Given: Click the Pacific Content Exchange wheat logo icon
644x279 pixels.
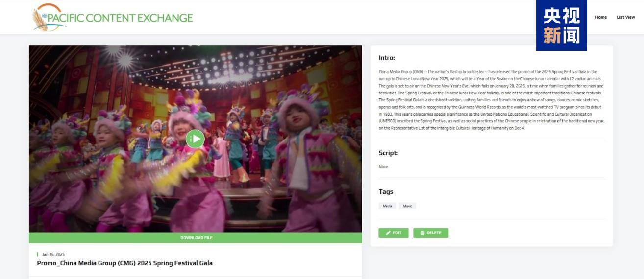Looking at the screenshot, I should point(40,20).
